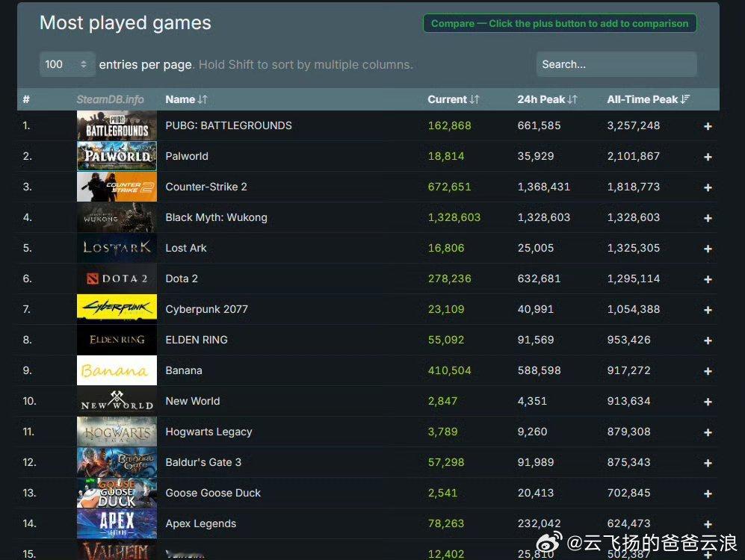Open the Dota 2 logo thumbnail

pyautogui.click(x=117, y=279)
